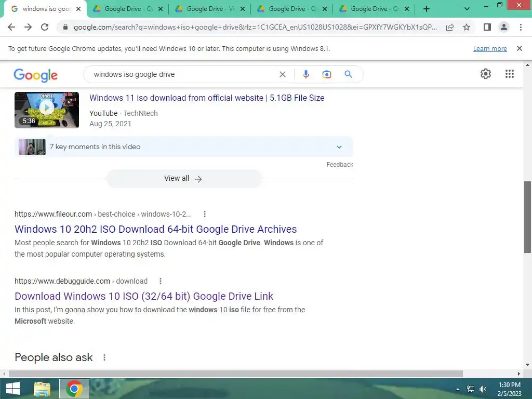Open People also ask options menu

(x=104, y=357)
